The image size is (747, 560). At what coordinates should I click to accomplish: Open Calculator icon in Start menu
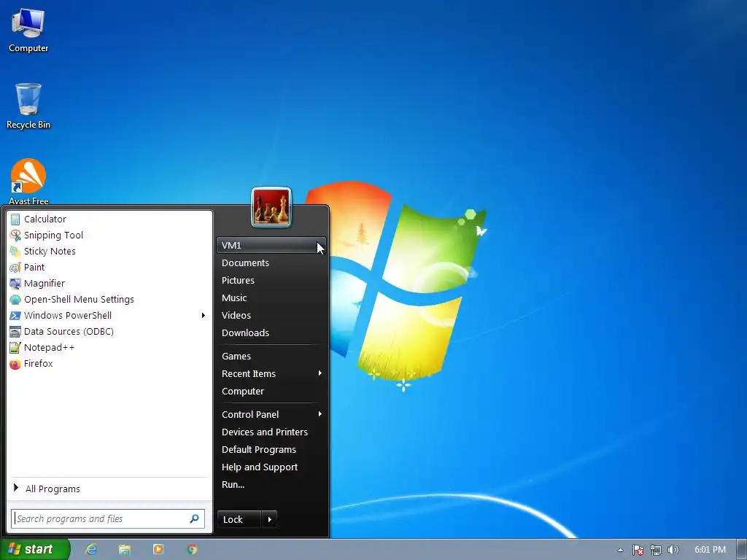pos(15,219)
